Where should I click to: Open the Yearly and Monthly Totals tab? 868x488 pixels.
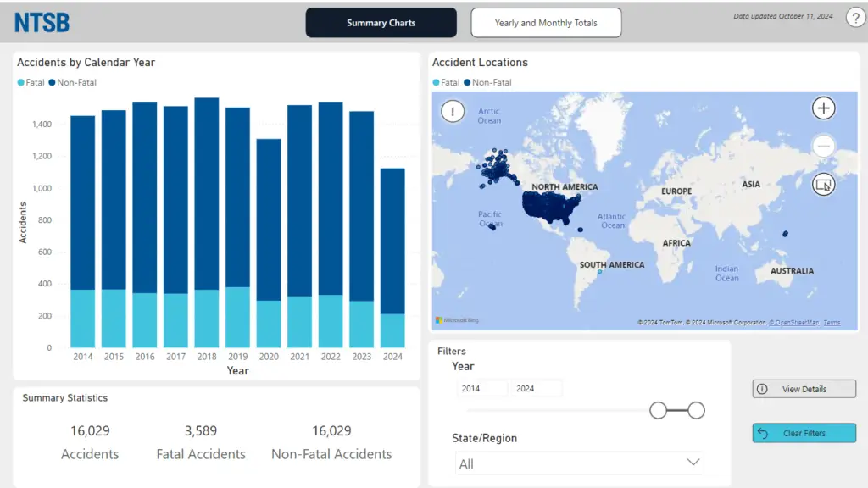546,23
